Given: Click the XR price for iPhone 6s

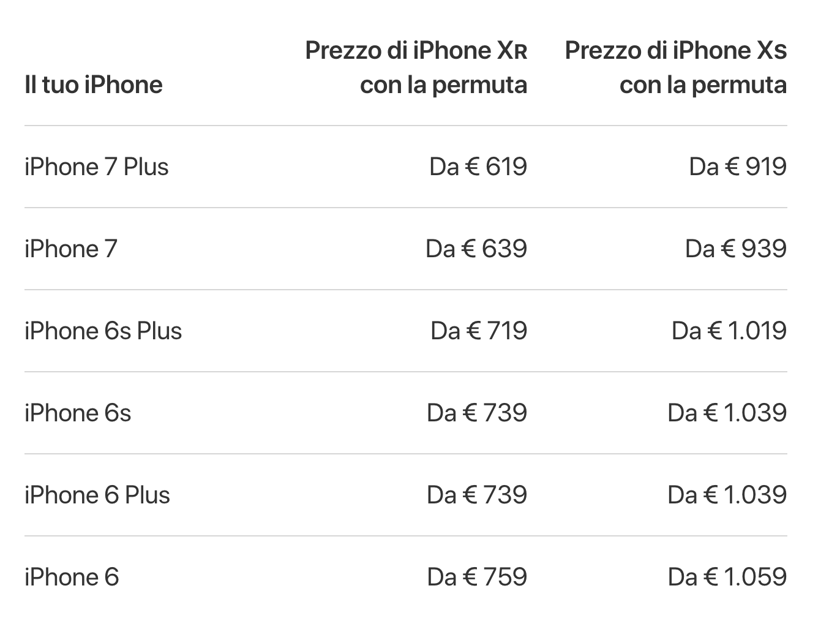Looking at the screenshot, I should click(x=476, y=413).
